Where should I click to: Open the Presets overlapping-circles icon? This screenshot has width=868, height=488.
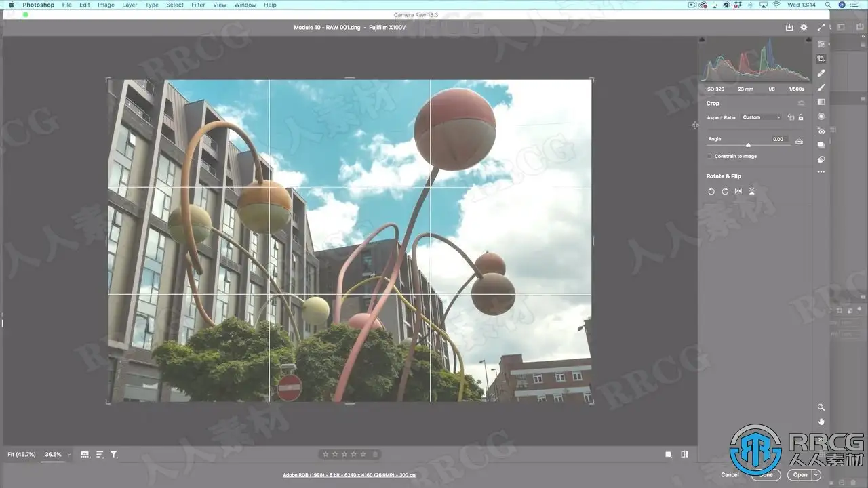(x=821, y=160)
